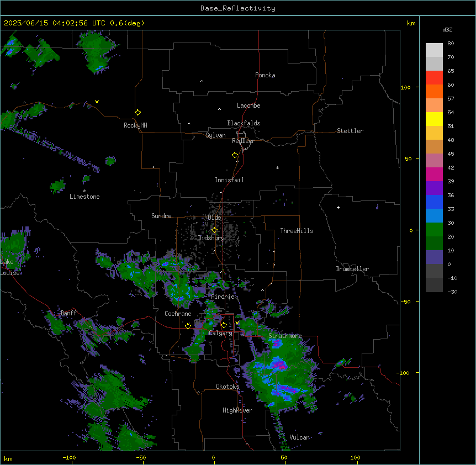The image size is (476, 465).
Task: Select the yellow 51-54 dBZ legend swatch
Action: 434,119
